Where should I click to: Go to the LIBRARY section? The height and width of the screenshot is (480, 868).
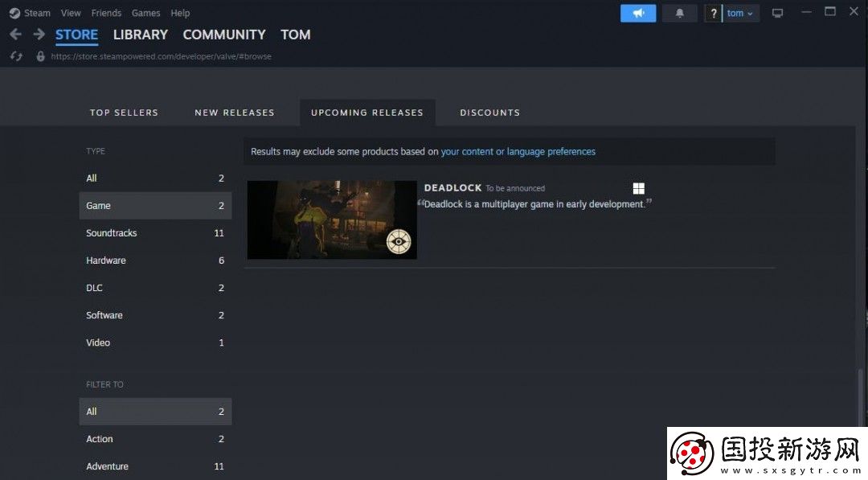(140, 35)
